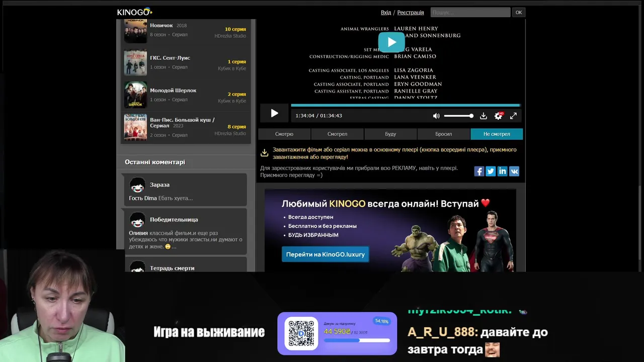
Task: Focus the Пошук search field
Action: pos(470,13)
